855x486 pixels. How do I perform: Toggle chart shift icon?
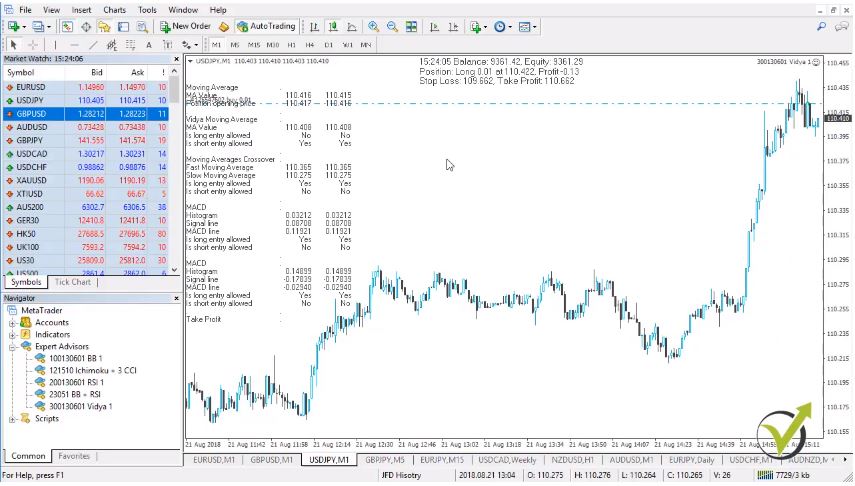click(x=453, y=26)
